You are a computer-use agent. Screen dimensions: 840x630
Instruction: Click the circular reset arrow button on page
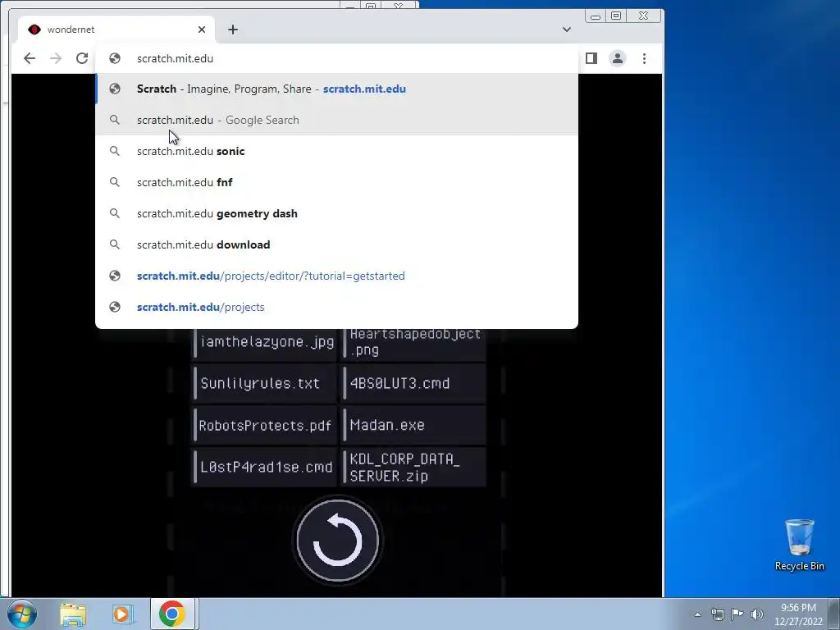pyautogui.click(x=337, y=540)
